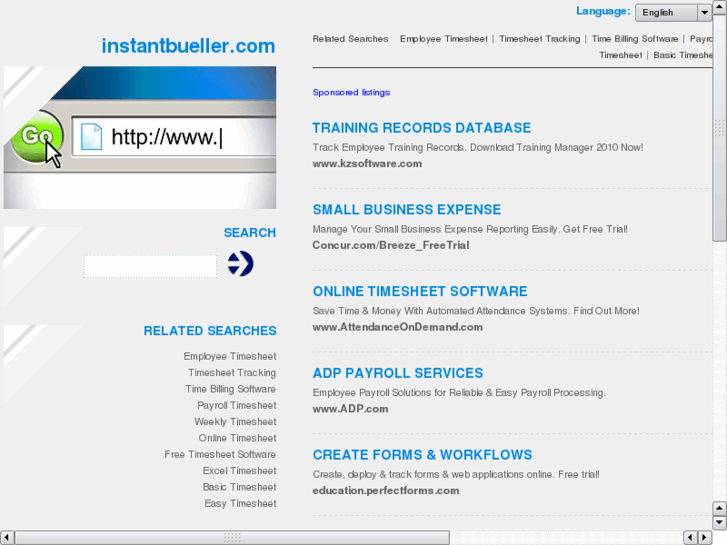This screenshot has height=545, width=727.
Task: Open Basic Timesheet sidebar link
Action: (x=239, y=487)
